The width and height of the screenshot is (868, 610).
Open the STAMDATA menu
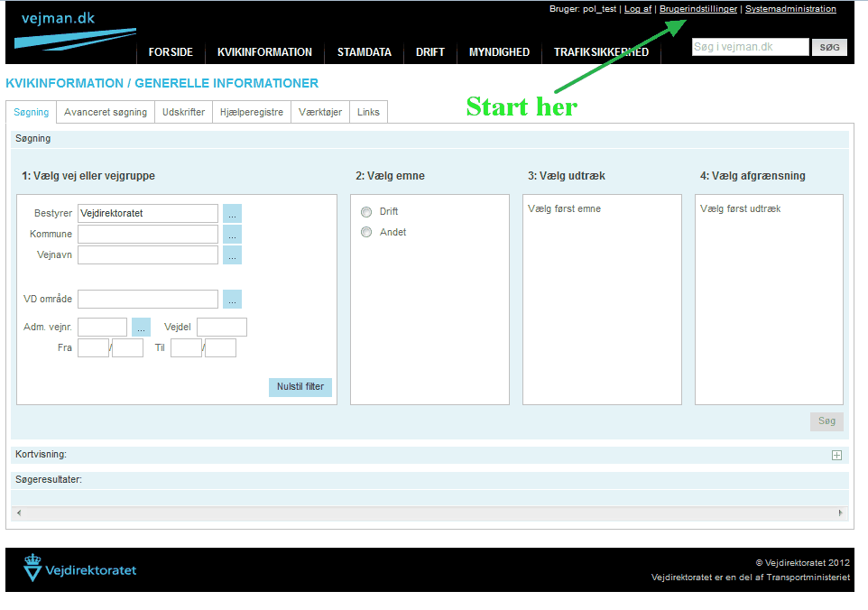click(x=364, y=52)
